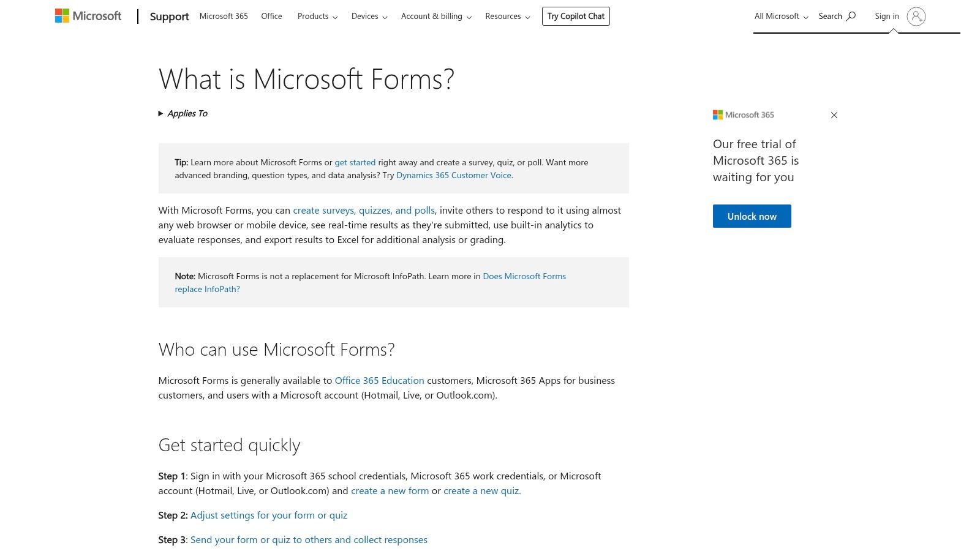Open the Office 365 Education link
The height and width of the screenshot is (551, 980).
pos(379,380)
